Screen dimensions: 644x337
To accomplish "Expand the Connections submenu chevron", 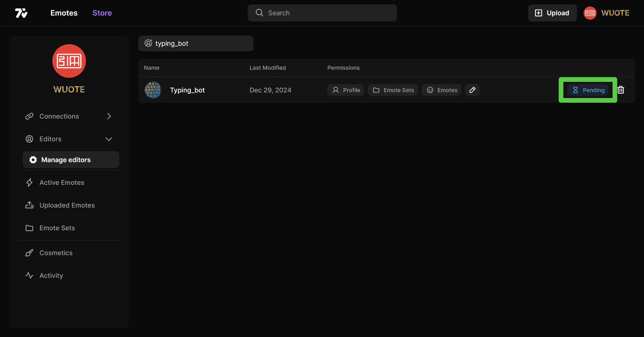I will pos(109,116).
